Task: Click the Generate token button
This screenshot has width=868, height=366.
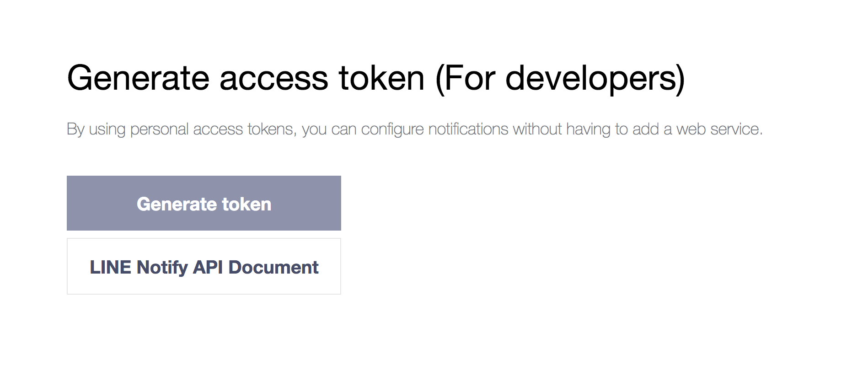Action: (204, 203)
